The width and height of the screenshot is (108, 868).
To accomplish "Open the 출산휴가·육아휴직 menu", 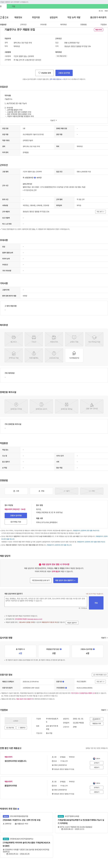I will [x=98, y=18].
